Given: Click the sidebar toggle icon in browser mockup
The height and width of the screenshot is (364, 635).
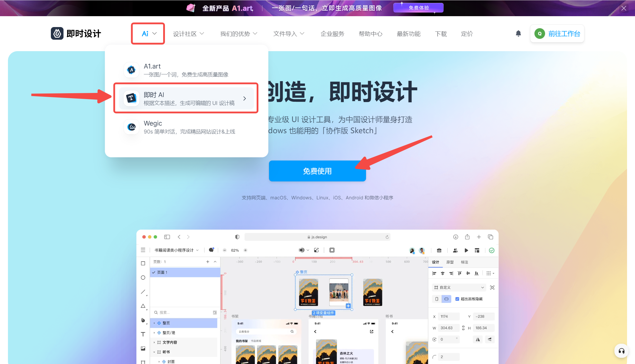Looking at the screenshot, I should [x=167, y=237].
